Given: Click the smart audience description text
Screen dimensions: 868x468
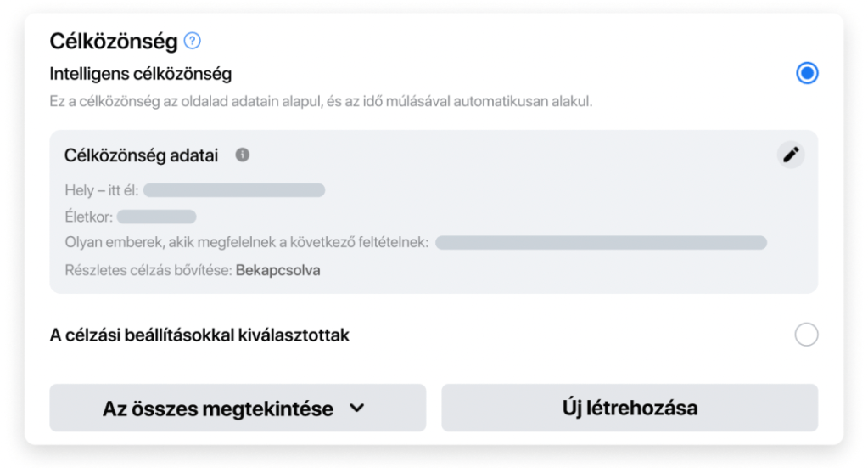Looking at the screenshot, I should coord(321,102).
